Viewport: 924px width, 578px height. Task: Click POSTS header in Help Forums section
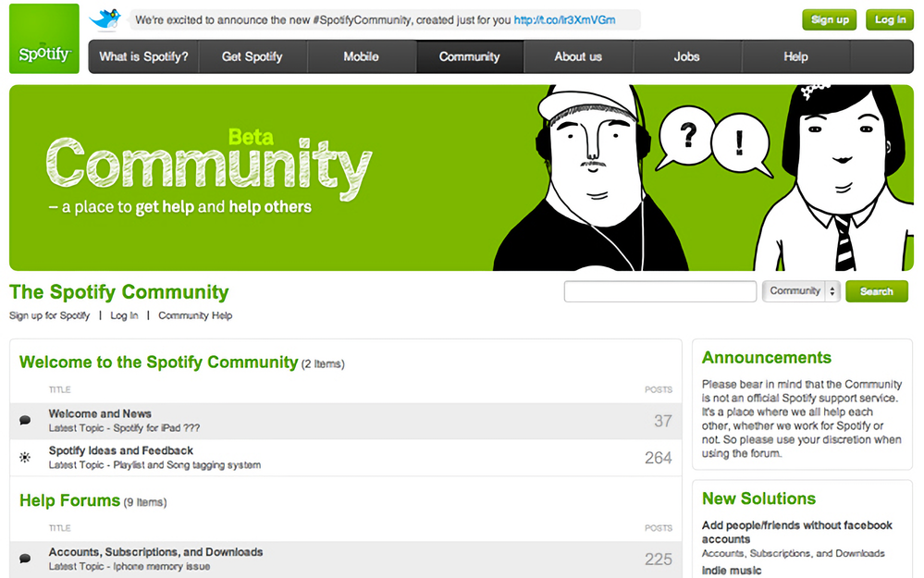tap(659, 528)
